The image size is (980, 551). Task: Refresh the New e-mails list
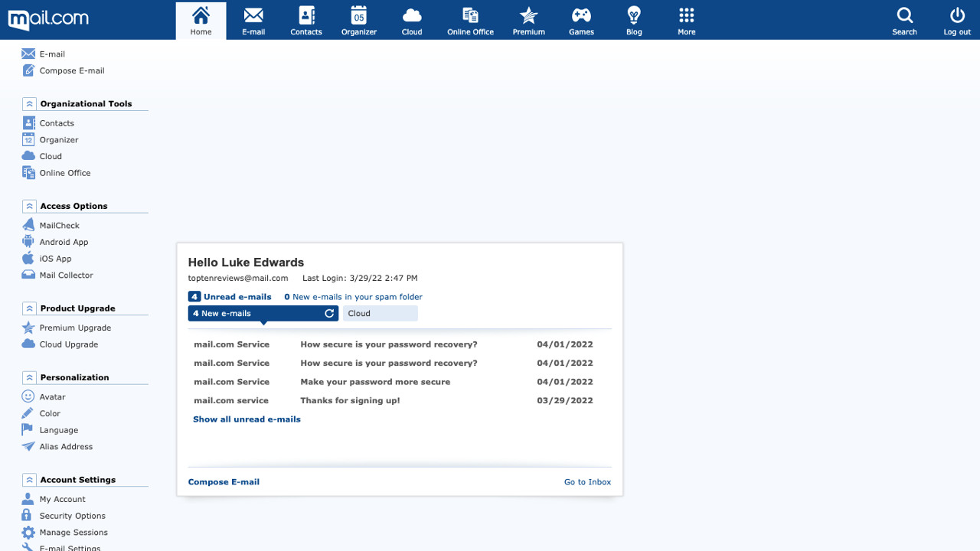[x=329, y=313]
